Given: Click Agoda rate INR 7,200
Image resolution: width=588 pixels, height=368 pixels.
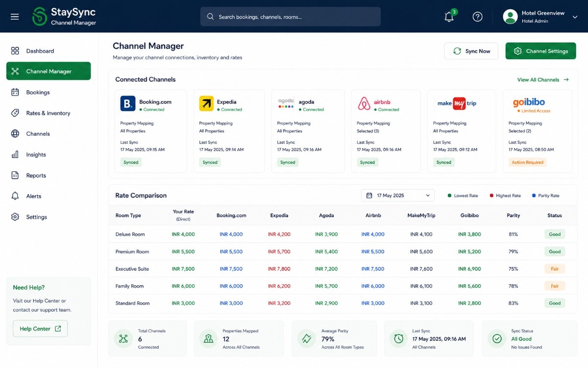Looking at the screenshot, I should pos(326,269).
